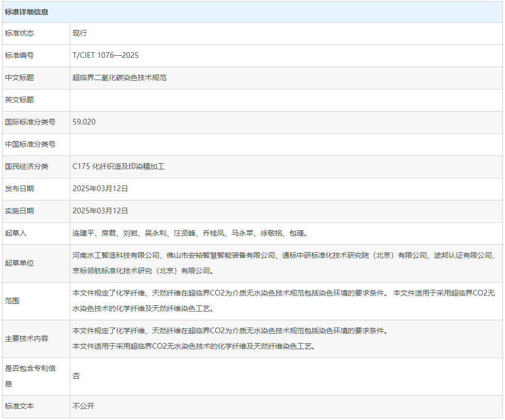Viewport: 505px width, 420px height.
Task: Select 河南水工智造科技有限公司 in drafting units
Action: click(116, 255)
